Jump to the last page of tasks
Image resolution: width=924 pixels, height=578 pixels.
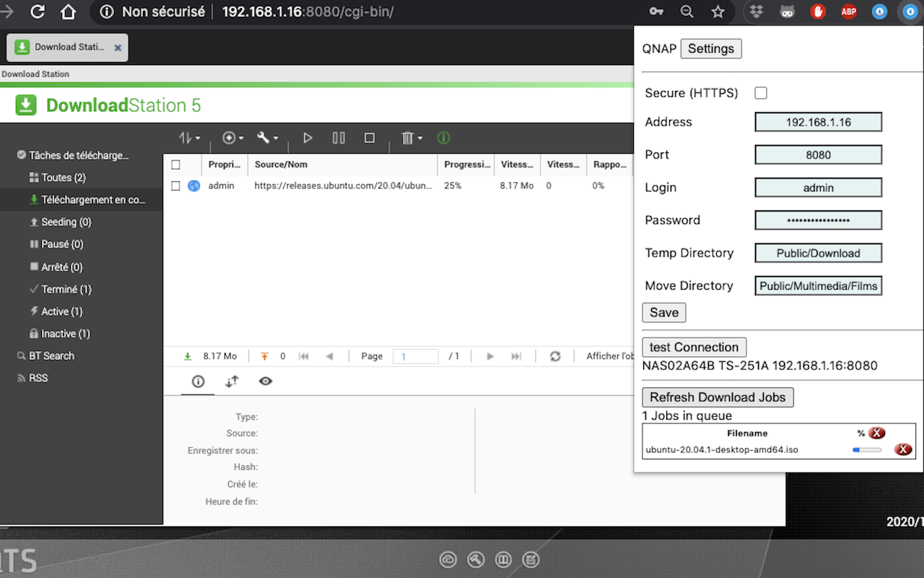(515, 355)
